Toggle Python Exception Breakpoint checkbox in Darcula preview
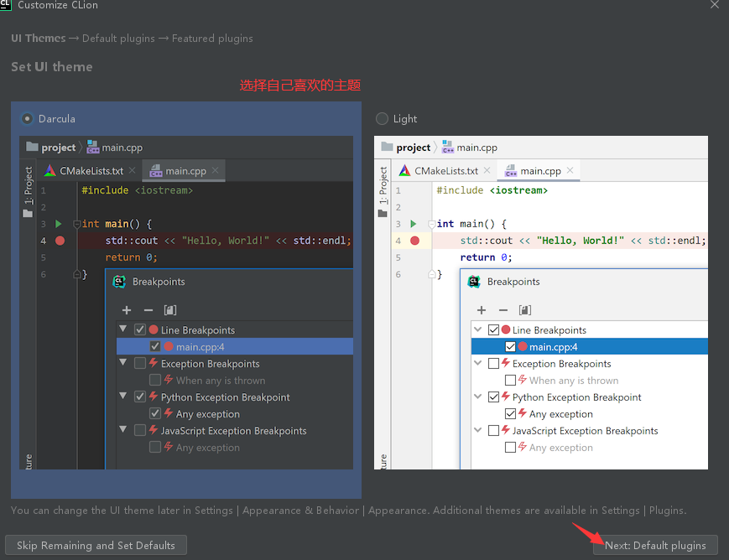729x560 pixels. tap(140, 397)
